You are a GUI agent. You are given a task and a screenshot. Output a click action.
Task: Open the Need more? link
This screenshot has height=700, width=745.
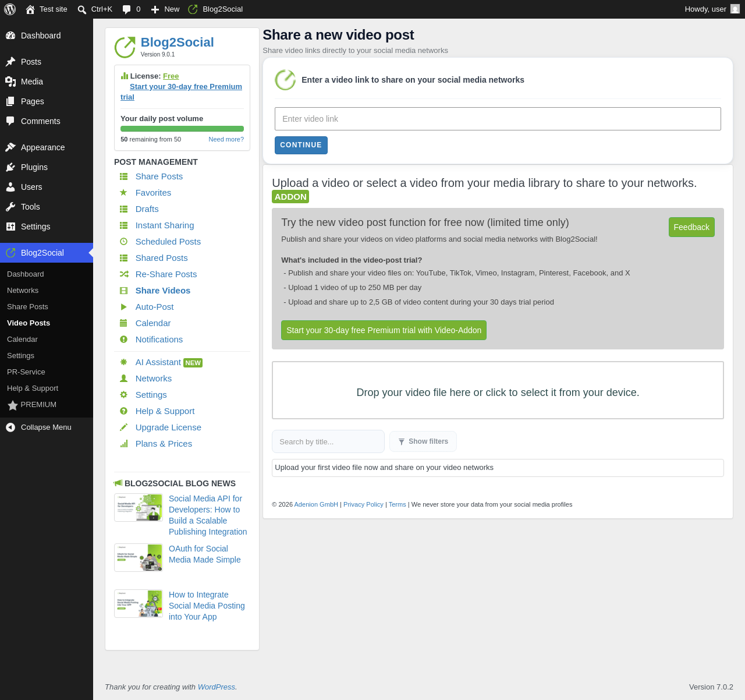click(x=226, y=139)
